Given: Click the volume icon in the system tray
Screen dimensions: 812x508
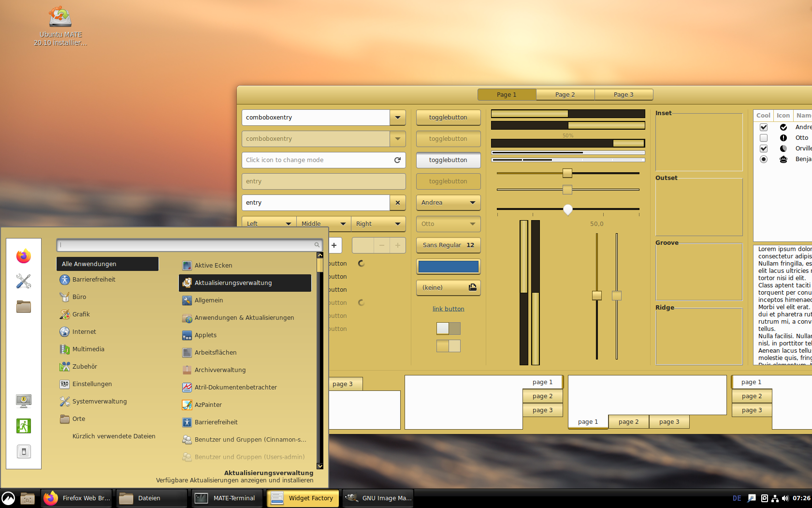Looking at the screenshot, I should tap(785, 498).
